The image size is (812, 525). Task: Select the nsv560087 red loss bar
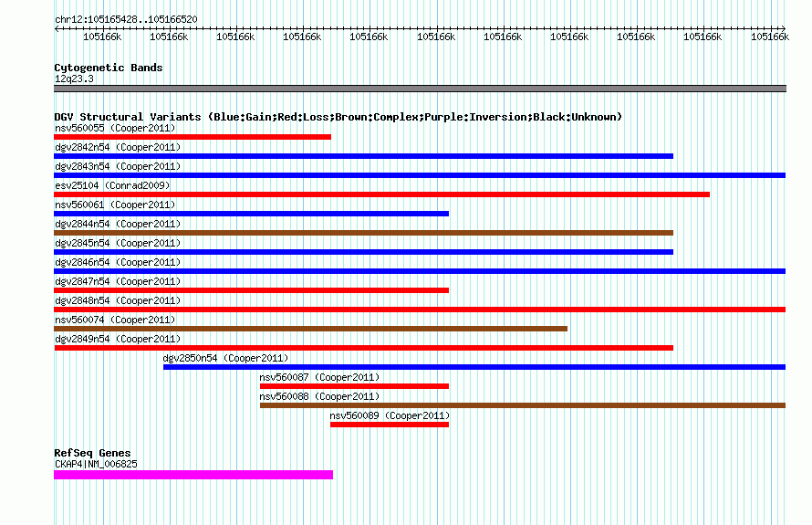354,386
